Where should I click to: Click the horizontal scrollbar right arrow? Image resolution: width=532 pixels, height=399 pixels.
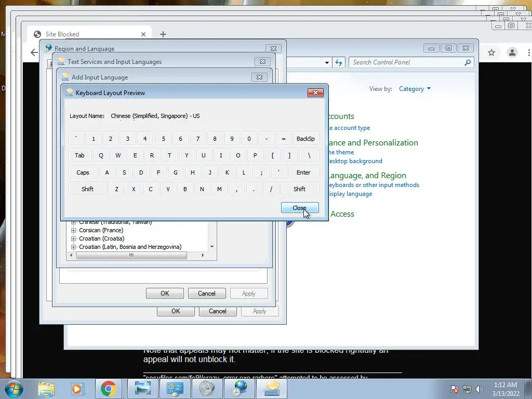(x=203, y=255)
